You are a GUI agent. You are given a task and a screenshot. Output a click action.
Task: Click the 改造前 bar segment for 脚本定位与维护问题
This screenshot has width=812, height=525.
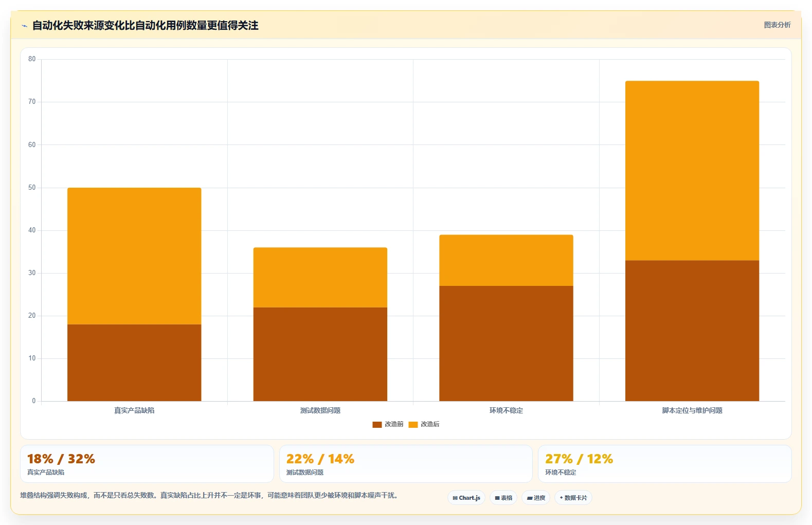[x=692, y=331]
